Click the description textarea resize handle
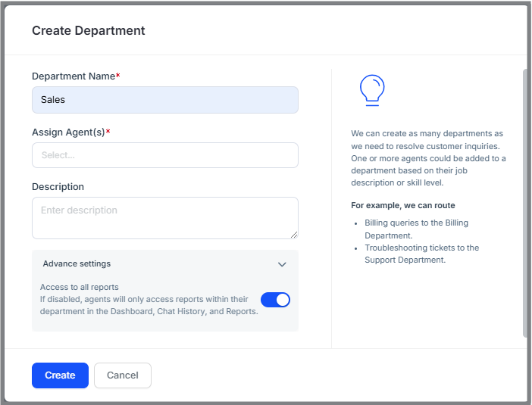 [294, 235]
